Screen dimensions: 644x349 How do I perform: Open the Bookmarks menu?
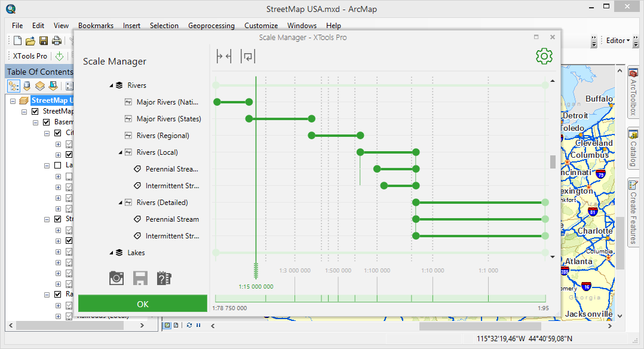[x=96, y=26]
